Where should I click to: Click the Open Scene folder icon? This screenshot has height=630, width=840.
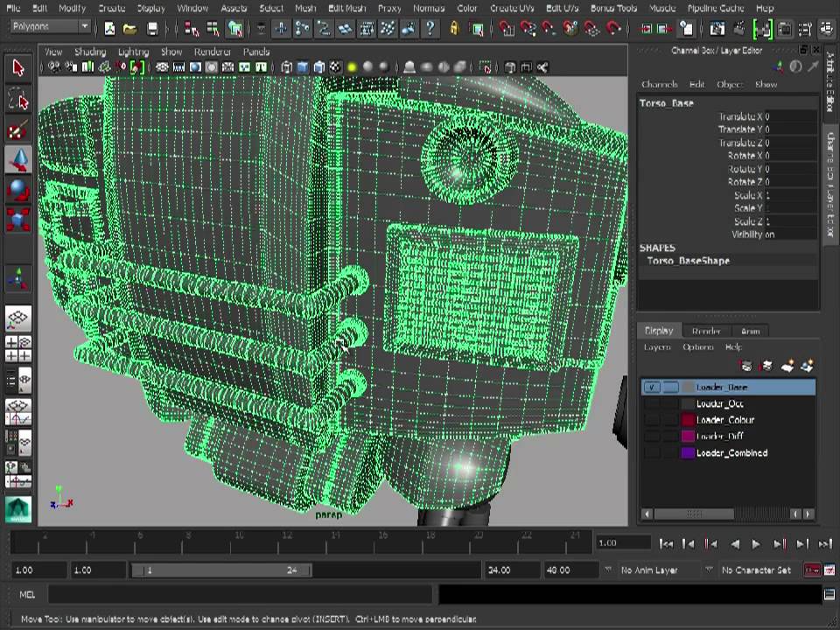130,29
